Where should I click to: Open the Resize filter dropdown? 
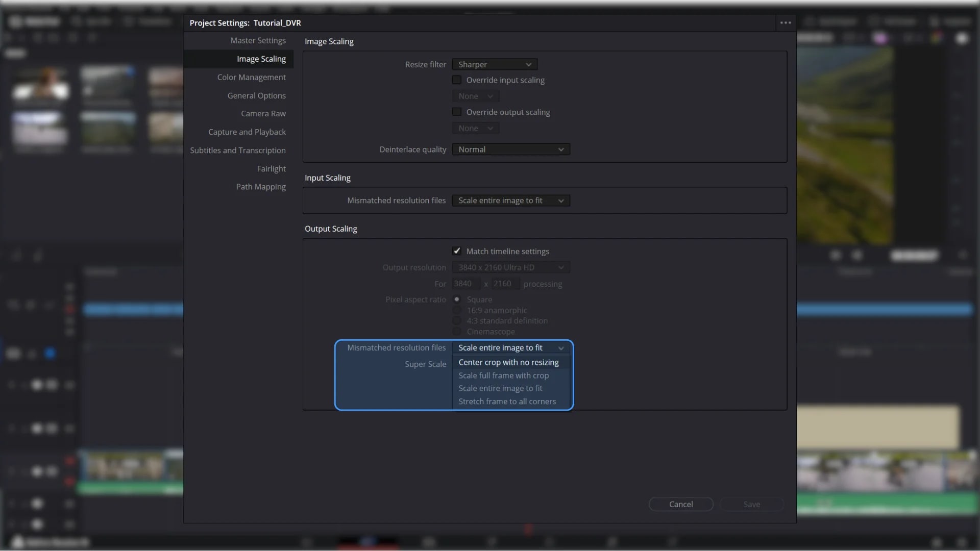point(495,65)
